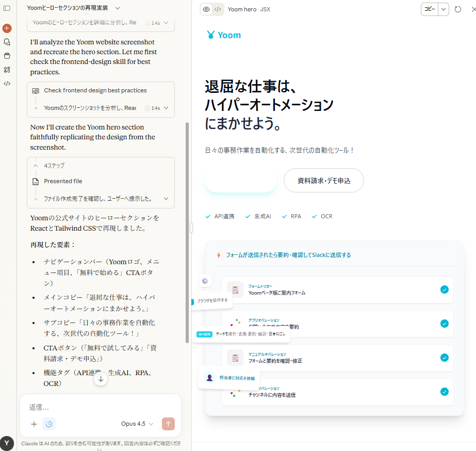This screenshot has height=451, width=476.
Task: Switch to artifact preview eye view
Action: 206,9
